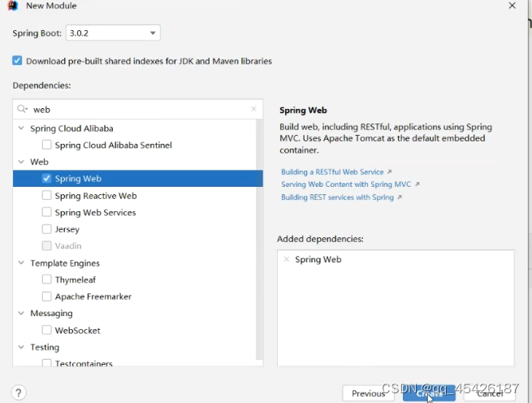Viewport: 532px width, 403px height.
Task: Click the disabled Vaadin checkbox
Action: [x=47, y=245]
